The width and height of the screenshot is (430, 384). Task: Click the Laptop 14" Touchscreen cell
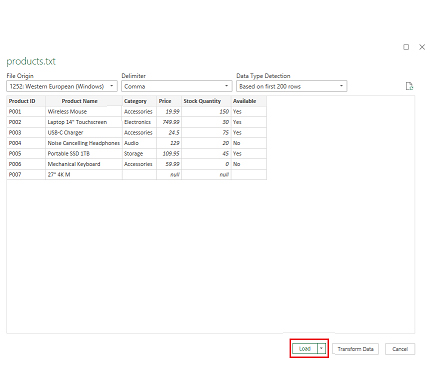pos(84,122)
